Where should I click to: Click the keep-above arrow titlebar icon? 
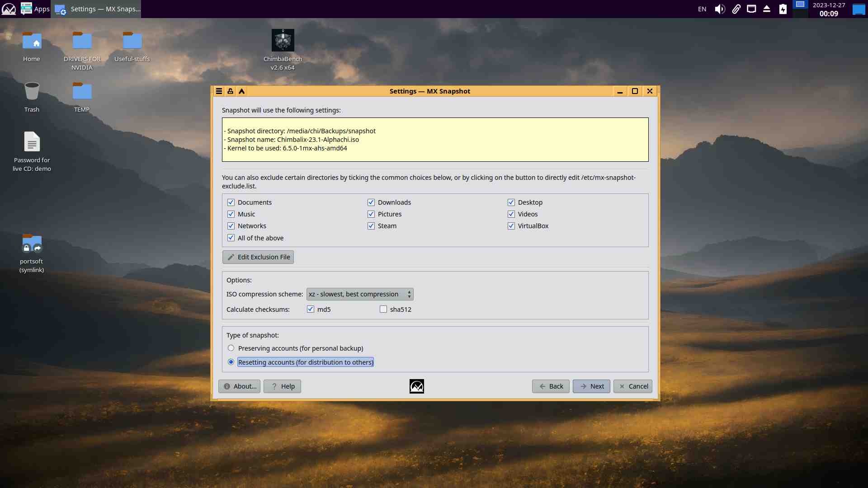pyautogui.click(x=242, y=91)
